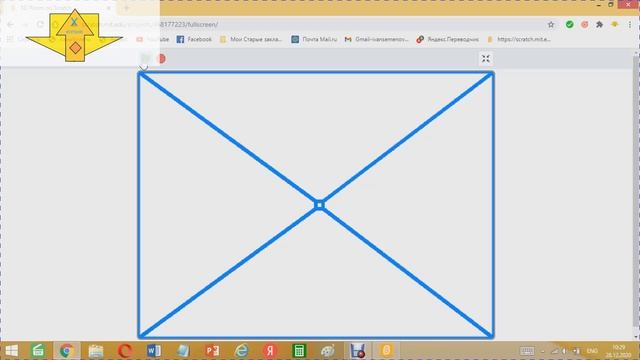Open the YouTube bookmark
This screenshot has height=360, width=640.
153,39
